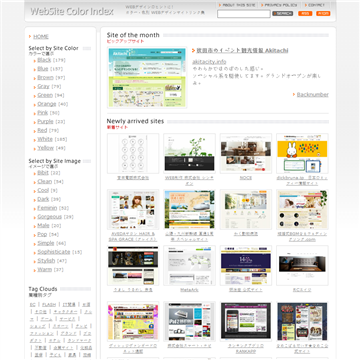Click the FLASH tag in Tag Clouds
The image size is (360, 360).
click(x=49, y=305)
